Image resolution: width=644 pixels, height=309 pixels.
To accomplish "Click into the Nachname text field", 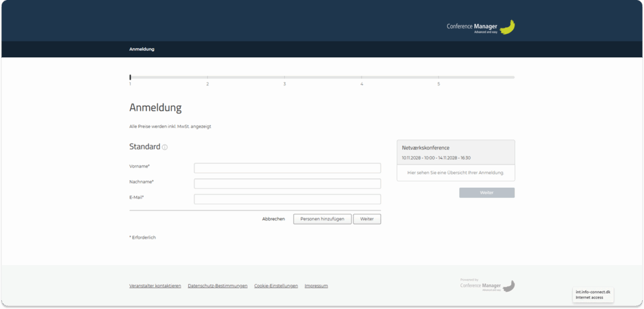I will point(287,183).
